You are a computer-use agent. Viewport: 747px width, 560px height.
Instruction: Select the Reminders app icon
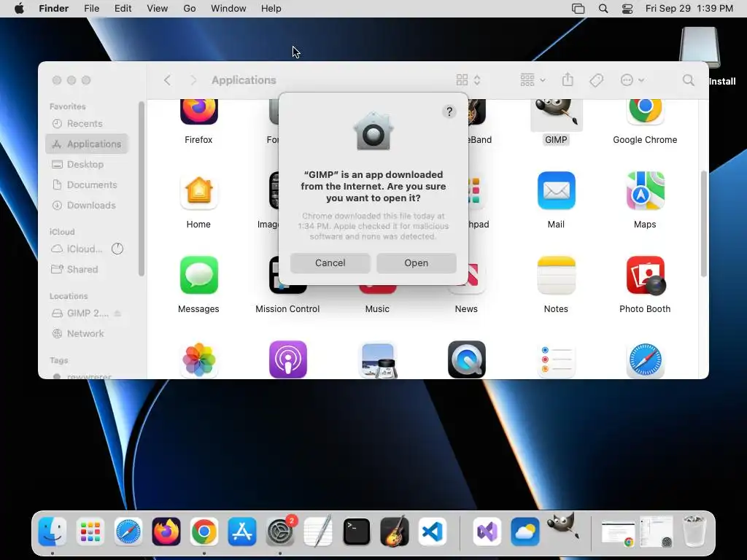coord(556,360)
